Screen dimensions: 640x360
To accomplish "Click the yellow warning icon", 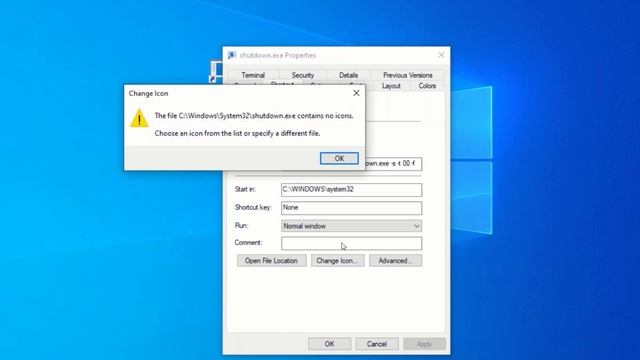I will click(x=139, y=118).
